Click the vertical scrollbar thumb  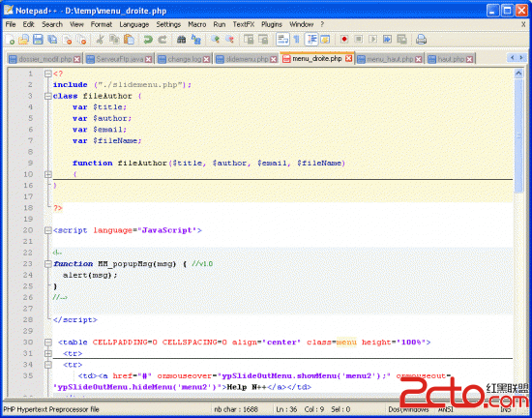518,135
